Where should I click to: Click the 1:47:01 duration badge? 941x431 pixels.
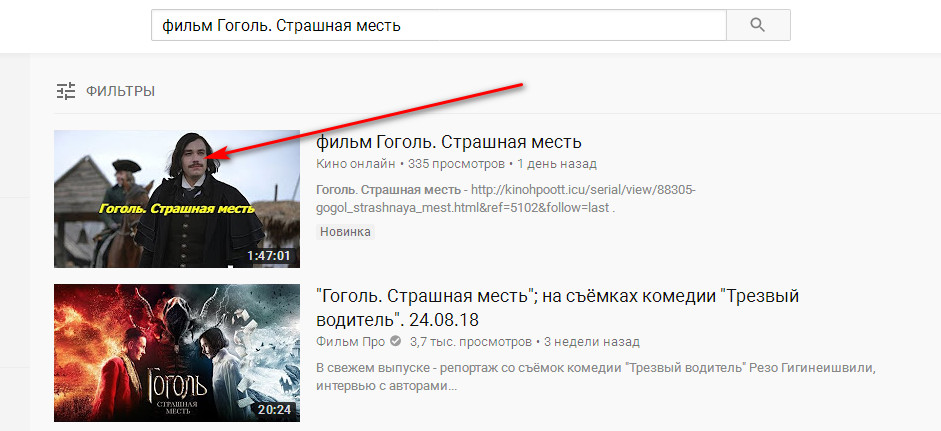tap(269, 256)
